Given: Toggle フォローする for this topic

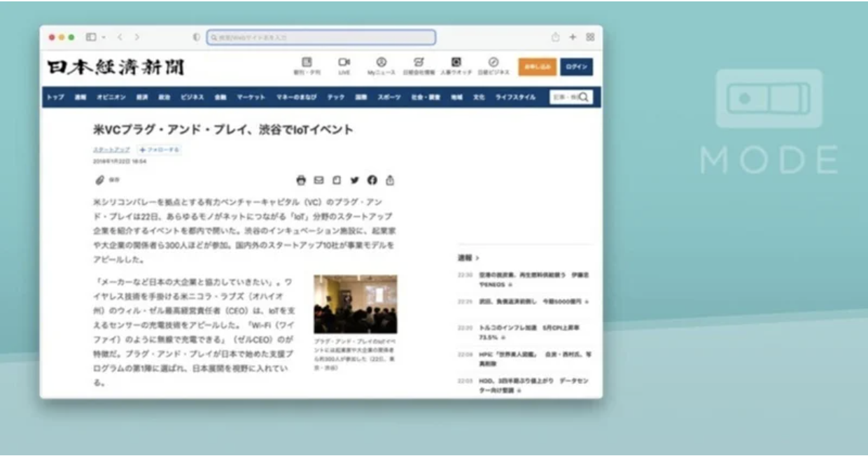Looking at the screenshot, I should coord(160,150).
